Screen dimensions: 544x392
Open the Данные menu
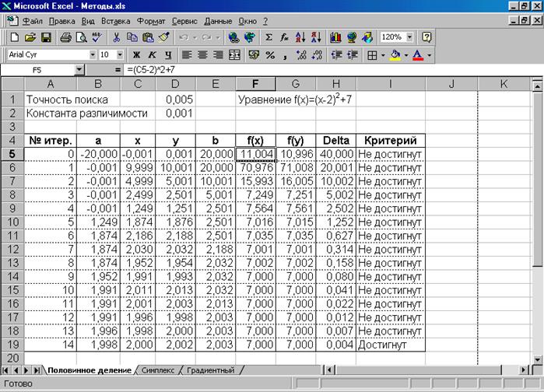click(x=218, y=21)
